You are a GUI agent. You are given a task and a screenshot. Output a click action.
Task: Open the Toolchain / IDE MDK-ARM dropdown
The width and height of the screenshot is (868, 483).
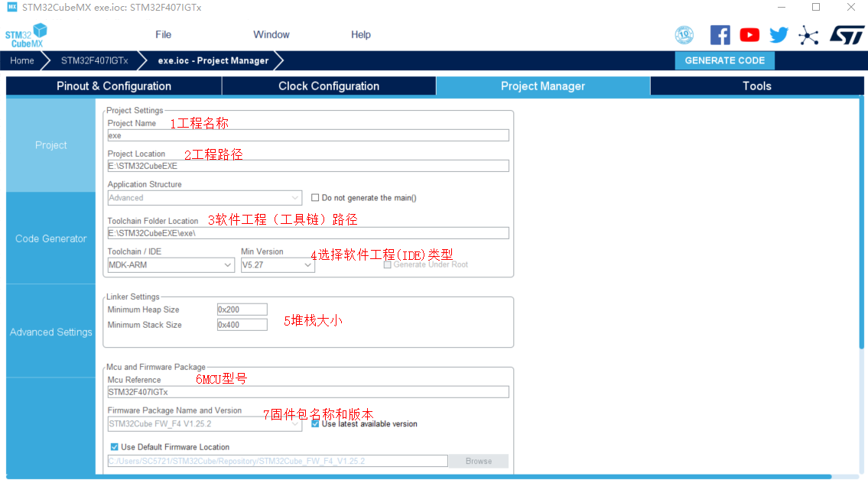point(170,265)
